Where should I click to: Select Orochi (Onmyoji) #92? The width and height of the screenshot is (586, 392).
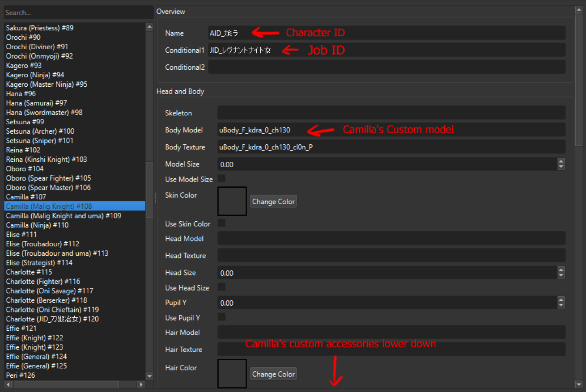pos(75,56)
